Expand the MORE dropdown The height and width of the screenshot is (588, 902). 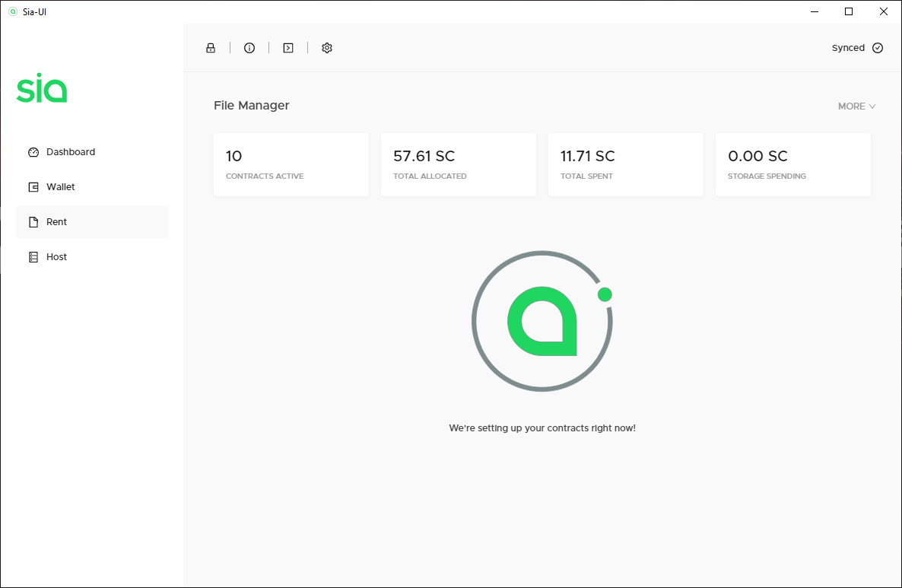pos(856,106)
